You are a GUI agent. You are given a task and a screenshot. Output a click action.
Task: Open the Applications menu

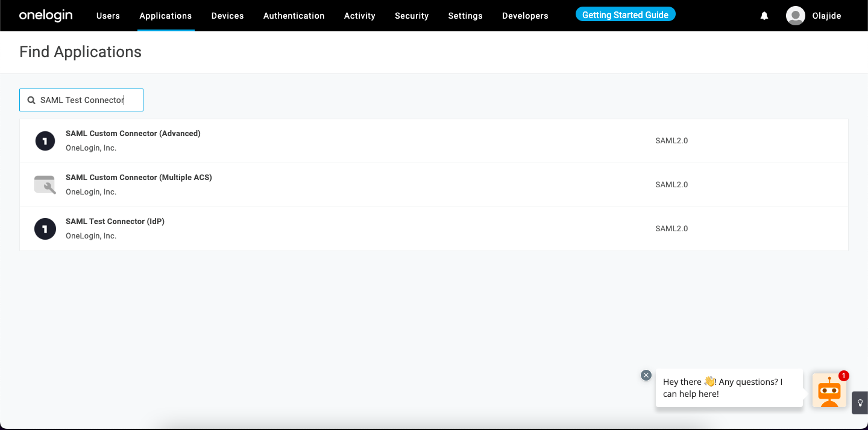pos(166,16)
